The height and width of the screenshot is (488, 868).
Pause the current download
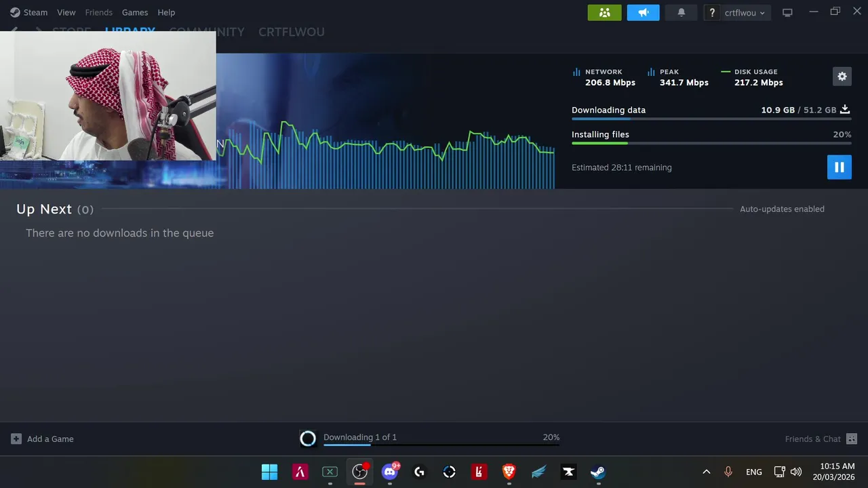point(840,167)
